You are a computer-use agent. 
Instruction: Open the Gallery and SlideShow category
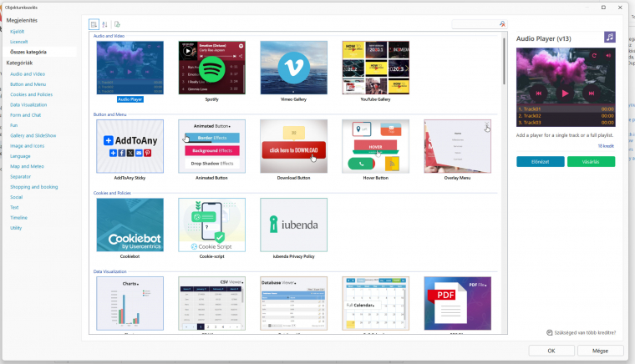pos(33,134)
